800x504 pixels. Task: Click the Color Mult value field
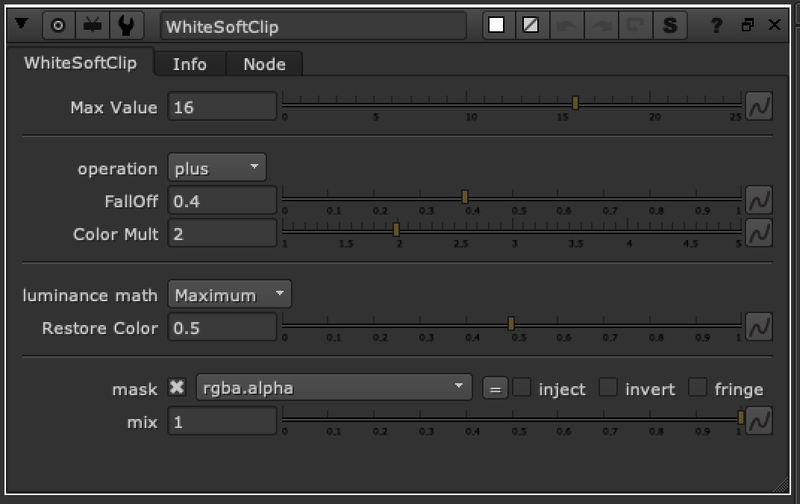(222, 233)
